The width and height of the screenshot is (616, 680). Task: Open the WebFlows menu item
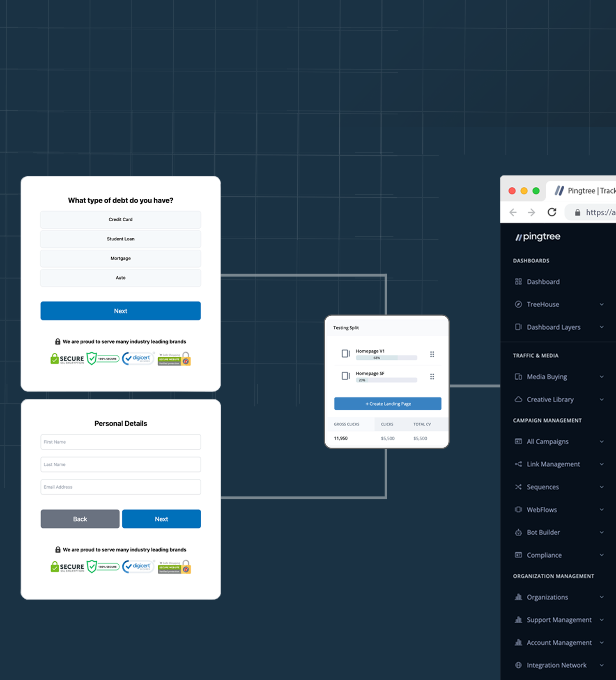542,510
